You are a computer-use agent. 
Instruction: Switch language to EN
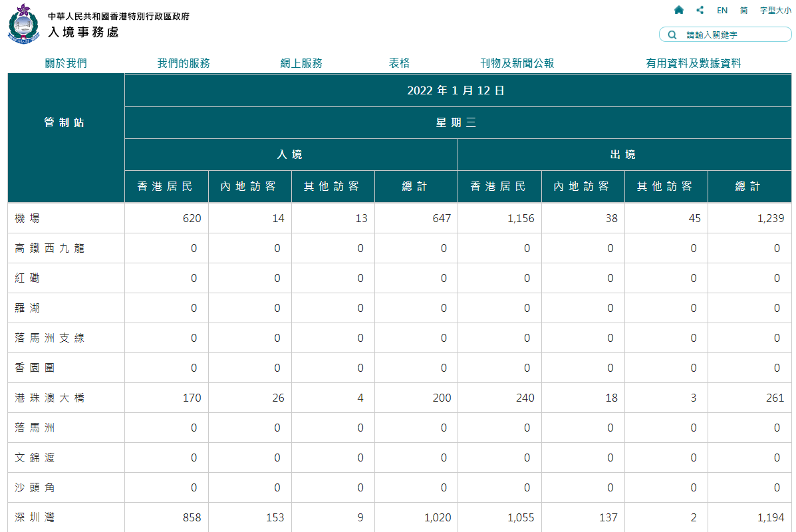[x=722, y=11]
